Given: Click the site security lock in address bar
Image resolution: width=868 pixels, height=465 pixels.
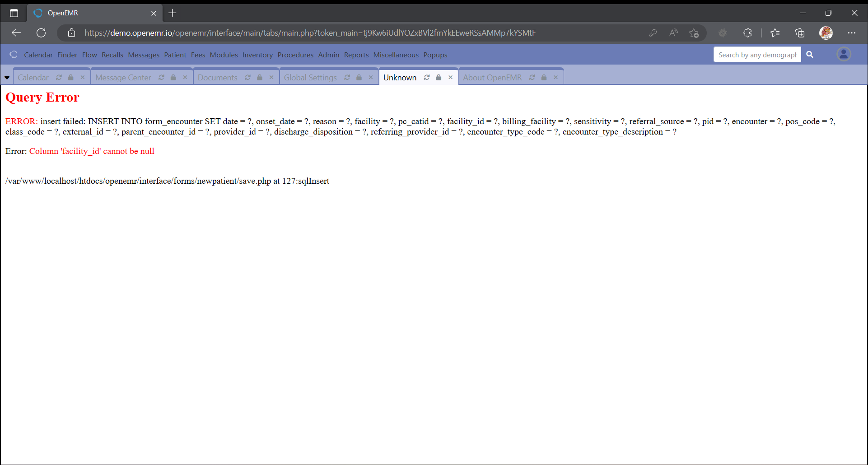Looking at the screenshot, I should pos(71,33).
